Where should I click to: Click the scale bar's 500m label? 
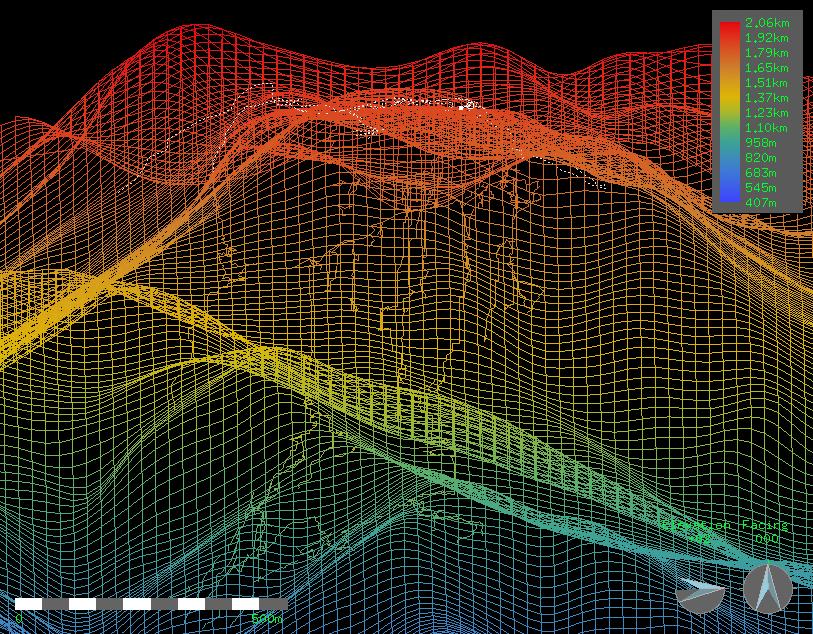267,619
